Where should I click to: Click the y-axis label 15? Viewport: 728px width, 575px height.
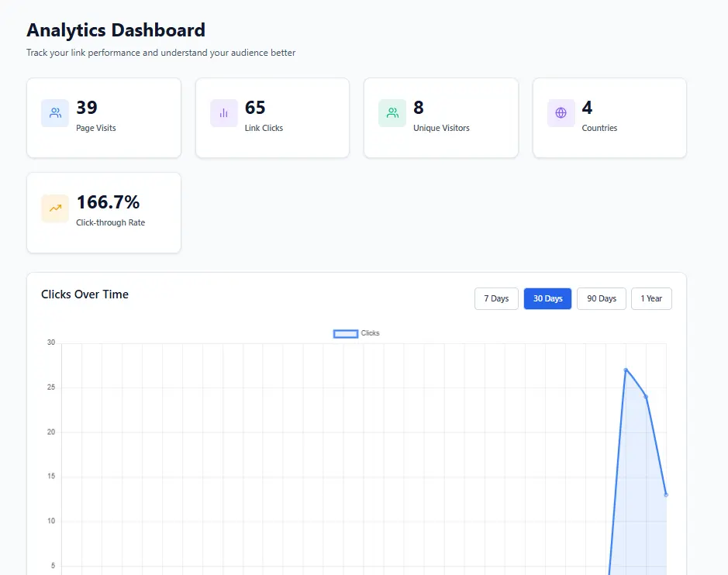point(51,476)
